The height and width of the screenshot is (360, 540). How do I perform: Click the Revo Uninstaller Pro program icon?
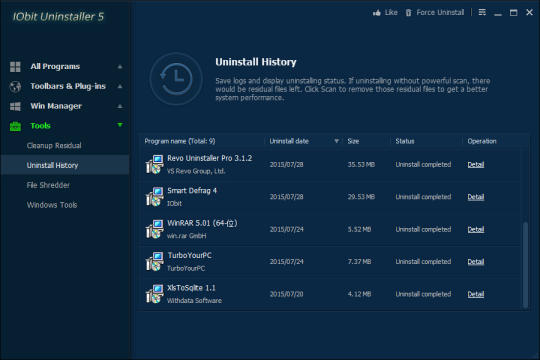coord(155,164)
